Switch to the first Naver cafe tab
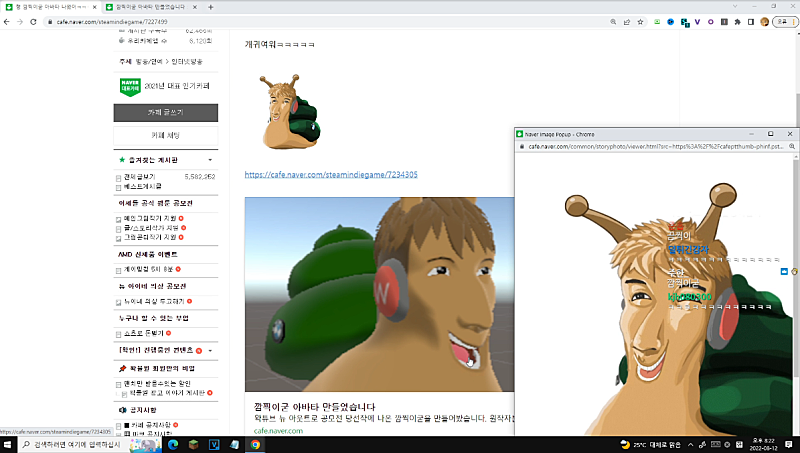 [51, 7]
